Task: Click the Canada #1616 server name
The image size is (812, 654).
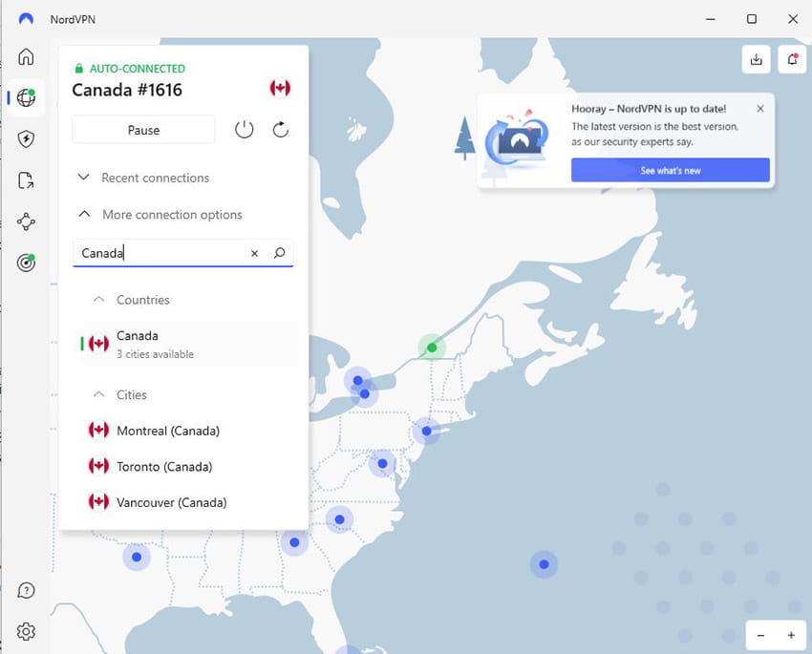Action: coord(127,90)
